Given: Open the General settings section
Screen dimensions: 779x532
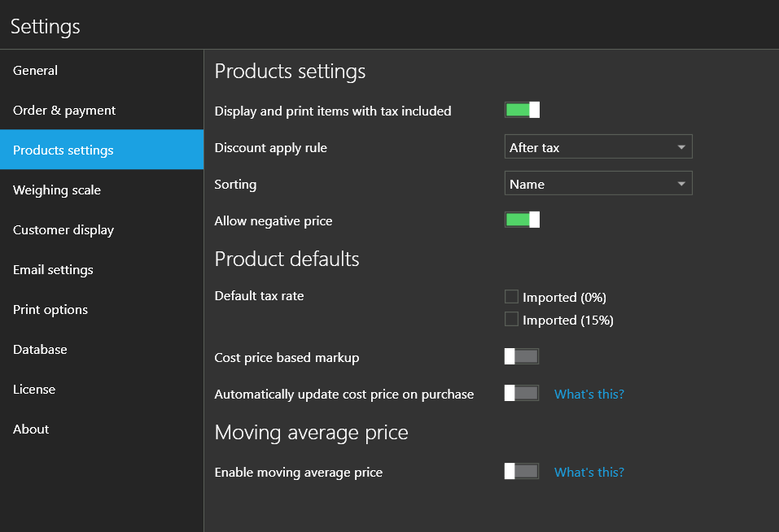Looking at the screenshot, I should [x=35, y=70].
